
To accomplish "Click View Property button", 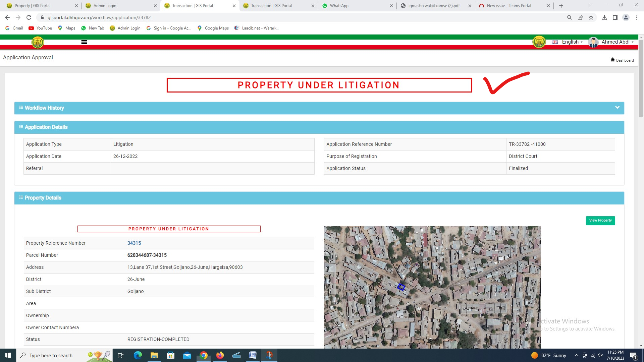I will 600,221.
